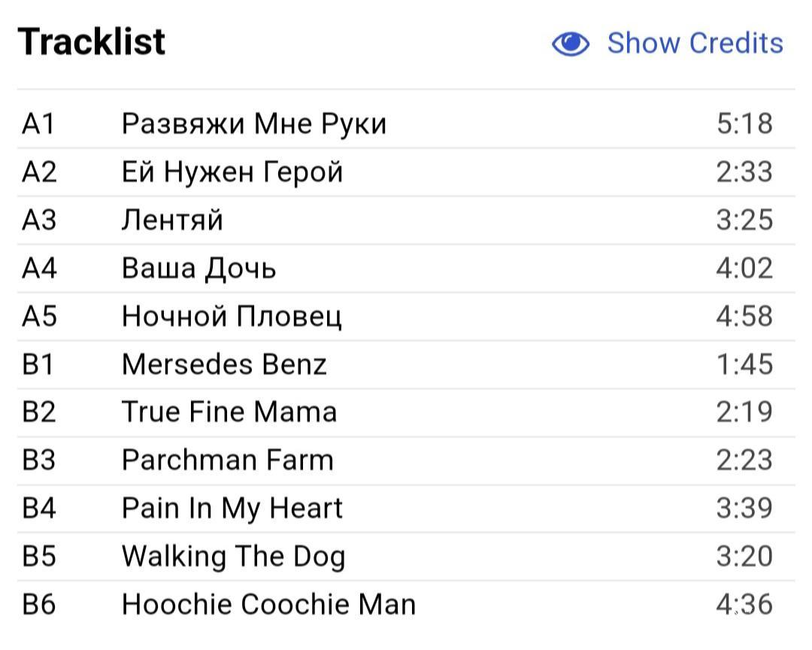812x650 pixels.
Task: Select track A5 Ночной Пловец
Action: 406,317
